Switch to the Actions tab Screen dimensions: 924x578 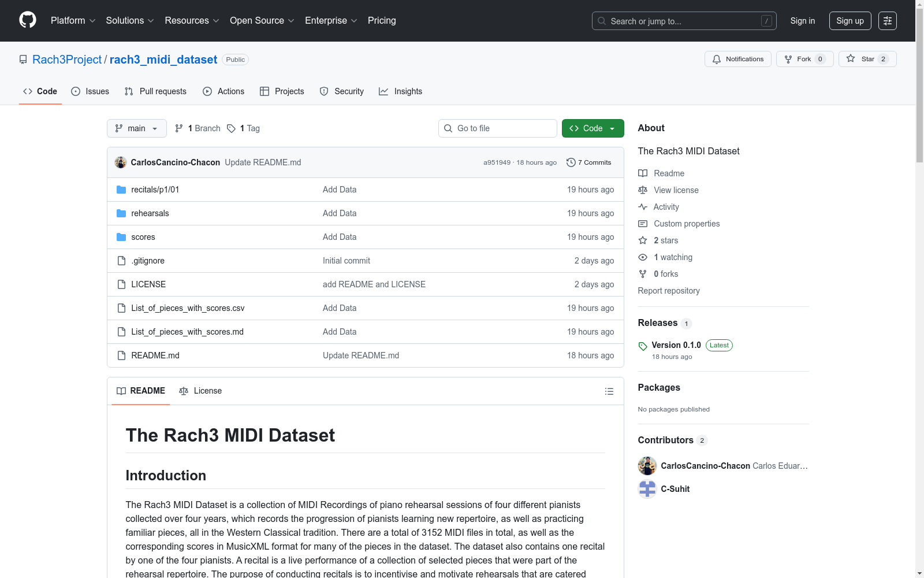click(x=223, y=91)
